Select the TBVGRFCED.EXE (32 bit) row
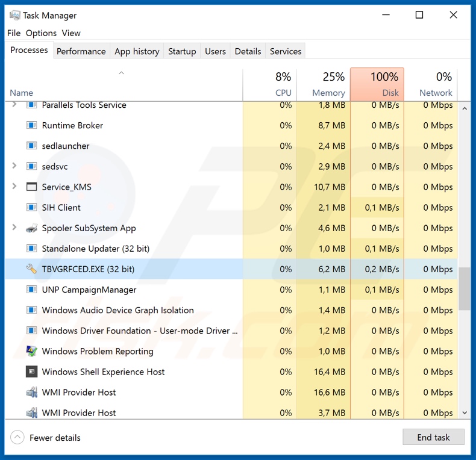This screenshot has height=460, width=476. pos(231,269)
